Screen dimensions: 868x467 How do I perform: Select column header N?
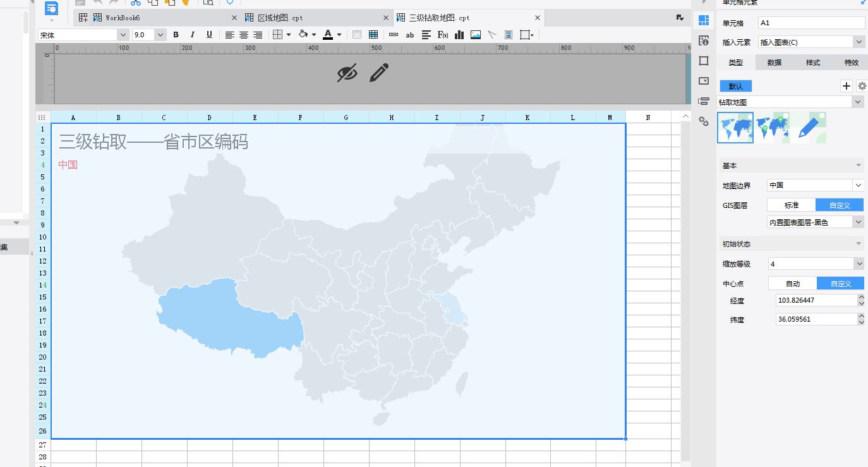click(x=648, y=117)
